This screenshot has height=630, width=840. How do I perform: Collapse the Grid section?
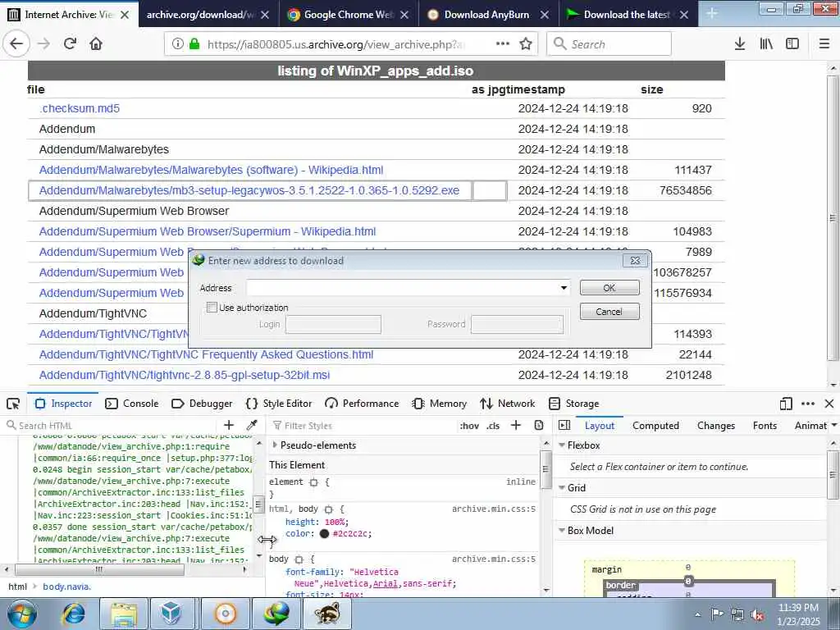coord(562,488)
